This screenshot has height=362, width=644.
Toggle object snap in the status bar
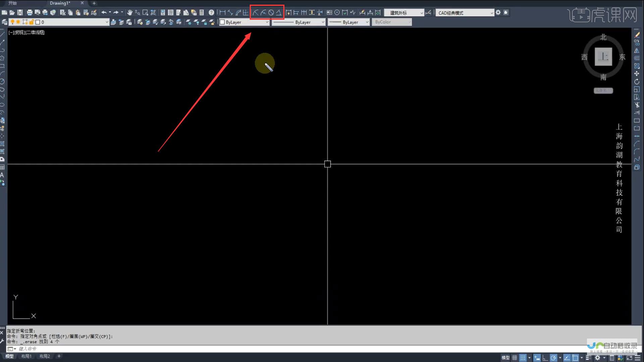(x=575, y=358)
